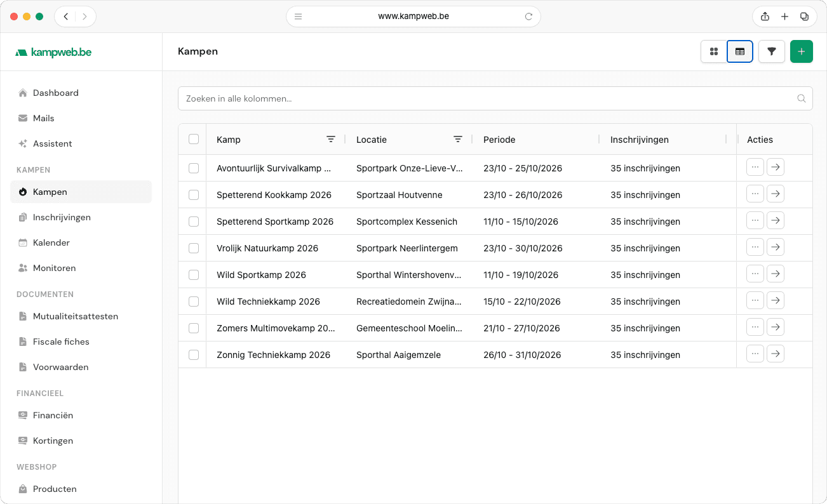Check the Spetterend Kookkamp 2026 checkbox
This screenshot has width=827, height=504.
(194, 195)
